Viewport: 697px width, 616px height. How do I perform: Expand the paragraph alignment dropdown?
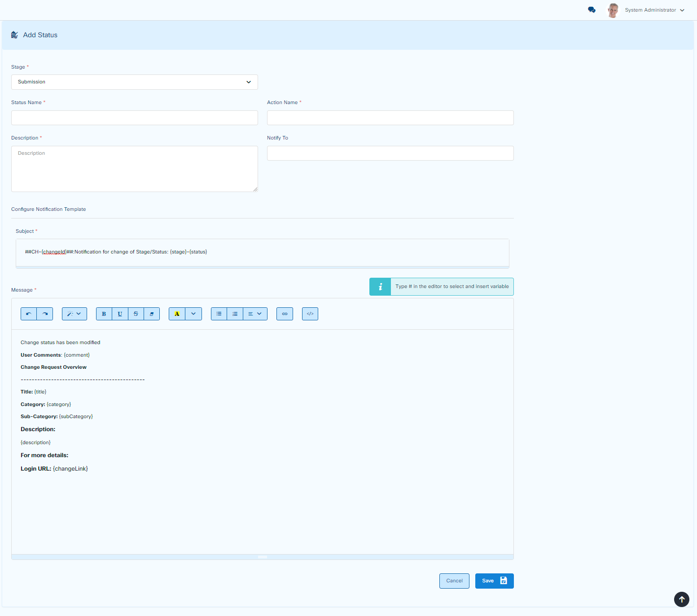pos(255,314)
